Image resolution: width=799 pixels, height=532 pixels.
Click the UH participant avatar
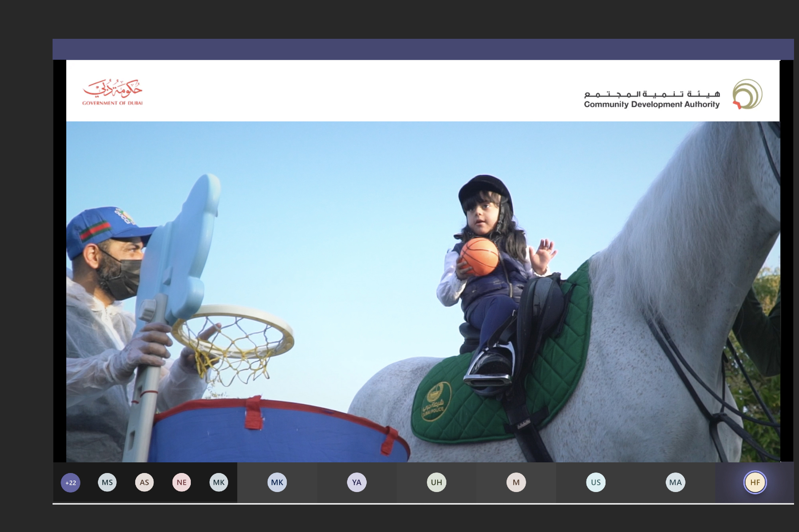pos(436,483)
